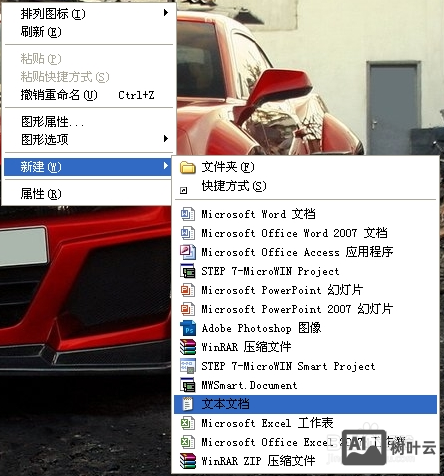Select Microsoft Office Excel 2007 工作表 label

[x=303, y=442]
